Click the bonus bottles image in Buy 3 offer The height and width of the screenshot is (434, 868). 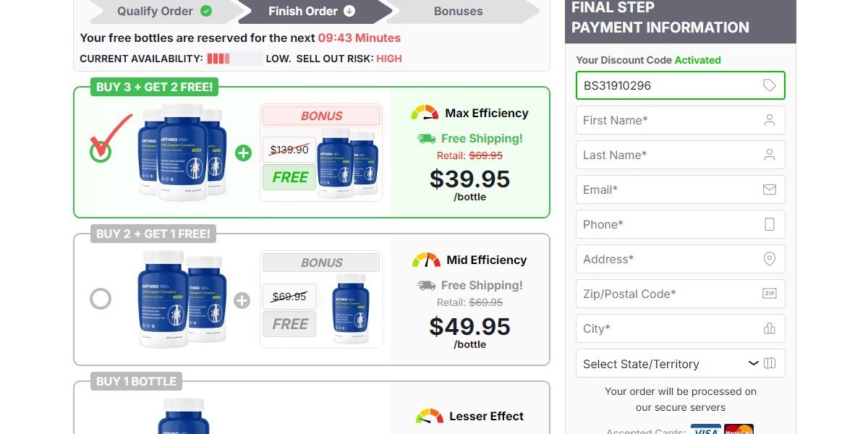349,162
